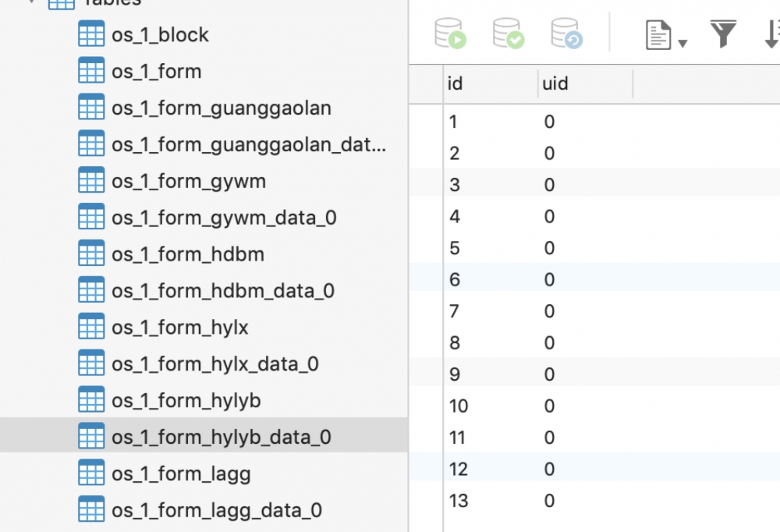780x532 pixels.
Task: Click the os_1_form_hylx table icon
Action: pos(91,326)
